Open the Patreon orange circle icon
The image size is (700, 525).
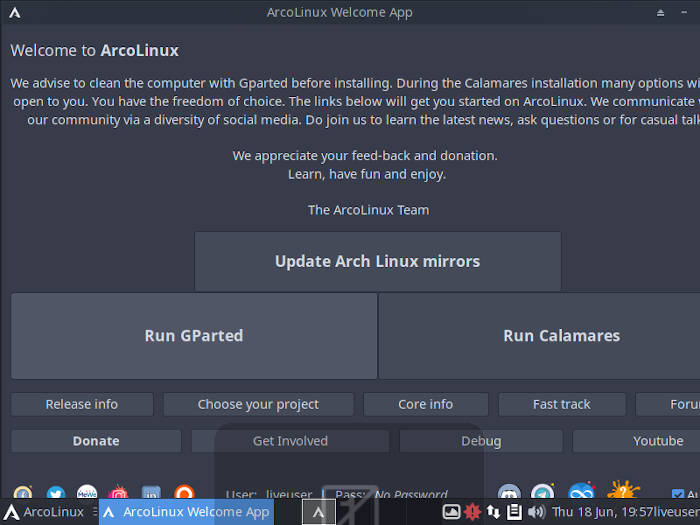(184, 492)
